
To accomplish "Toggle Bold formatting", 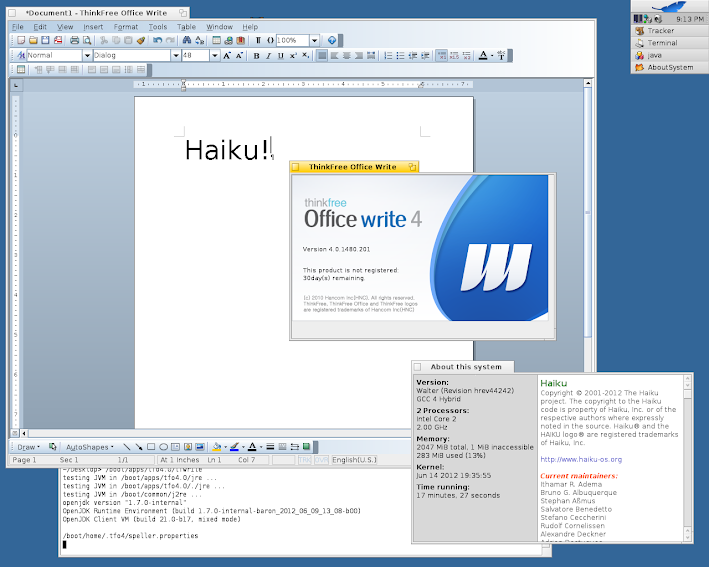I will coord(256,55).
